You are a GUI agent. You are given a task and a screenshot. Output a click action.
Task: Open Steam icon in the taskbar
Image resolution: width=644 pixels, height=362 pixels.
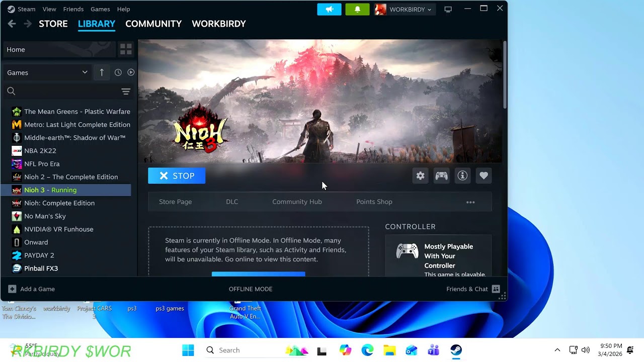tap(456, 350)
